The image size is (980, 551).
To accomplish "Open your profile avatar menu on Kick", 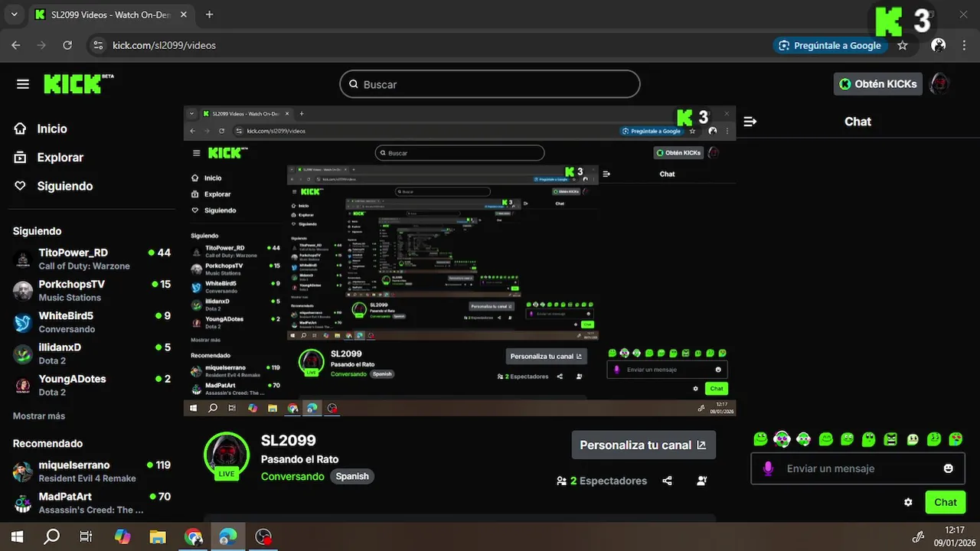I will 939,84.
